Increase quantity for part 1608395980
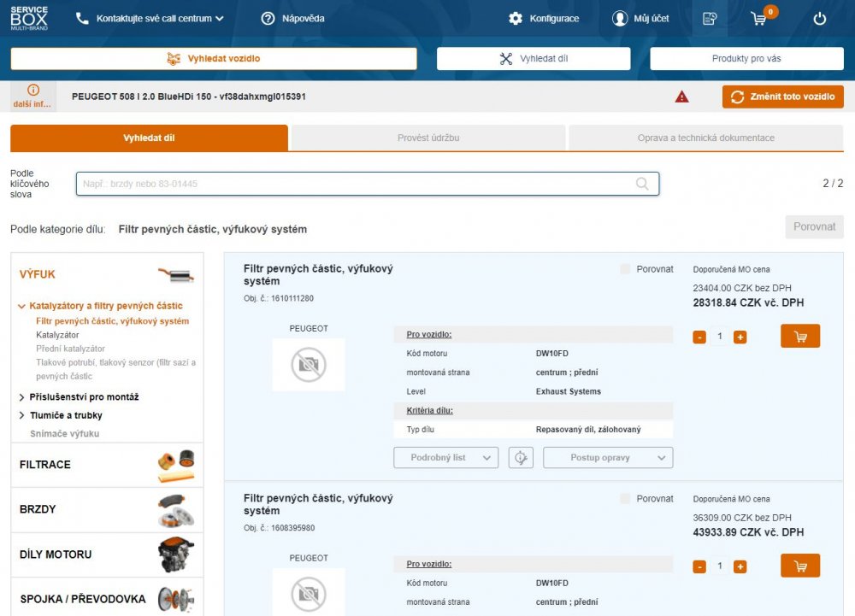This screenshot has width=855, height=616. point(740,567)
